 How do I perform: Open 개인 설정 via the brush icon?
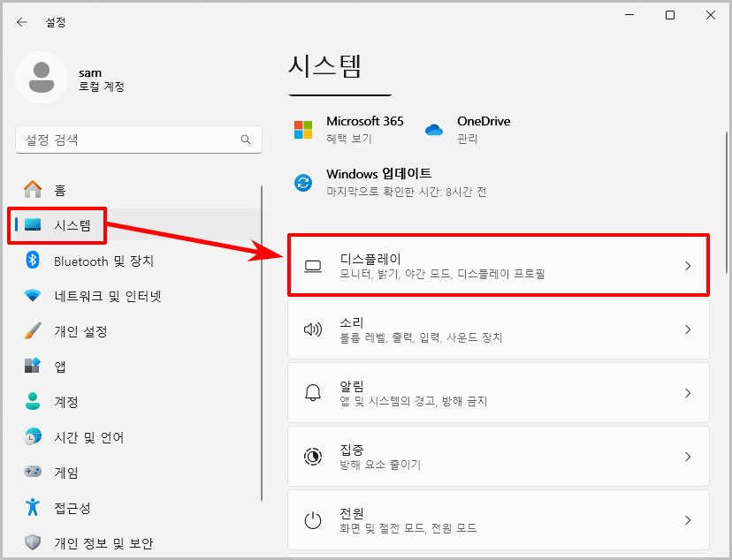[x=32, y=330]
